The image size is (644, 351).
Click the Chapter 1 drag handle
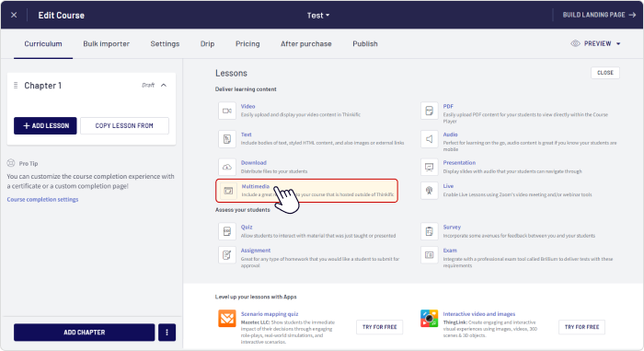click(16, 85)
